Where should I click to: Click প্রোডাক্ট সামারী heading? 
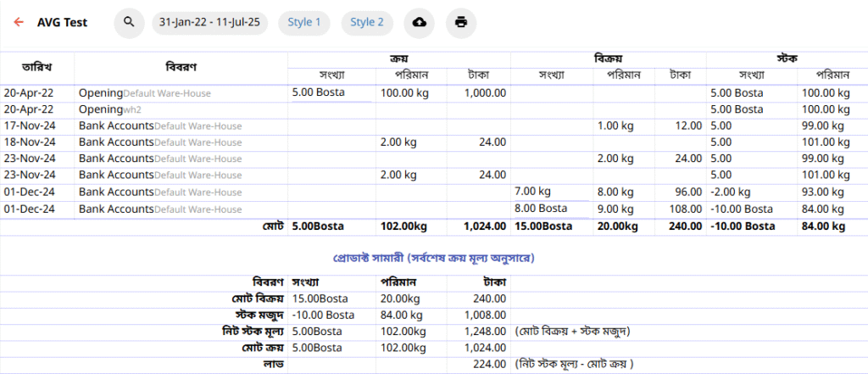tap(433, 258)
